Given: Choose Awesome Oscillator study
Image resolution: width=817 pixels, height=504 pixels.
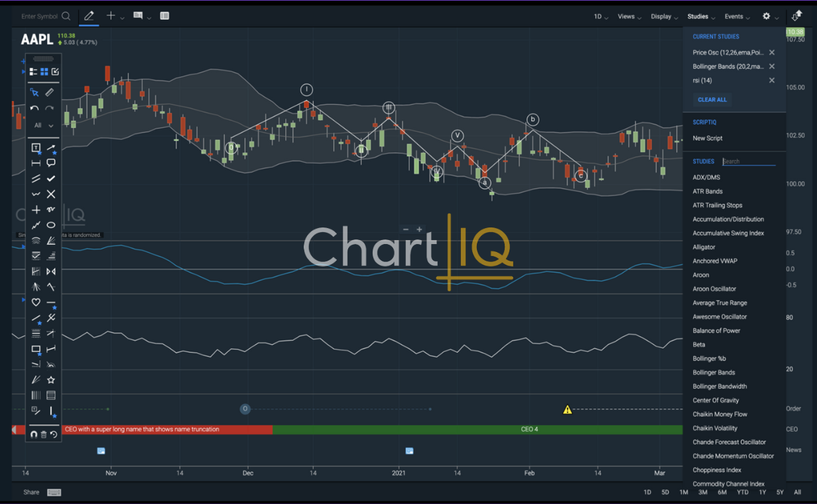Looking at the screenshot, I should coord(720,317).
